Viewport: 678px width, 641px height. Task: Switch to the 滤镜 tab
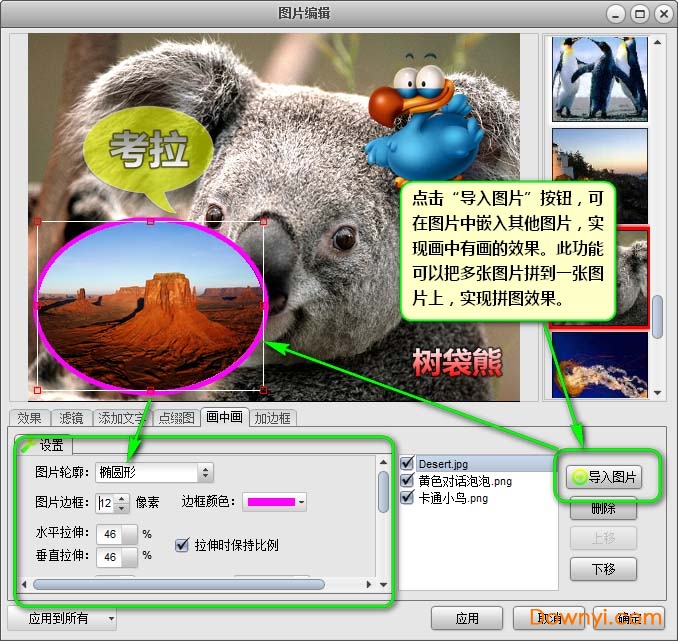tap(70, 418)
